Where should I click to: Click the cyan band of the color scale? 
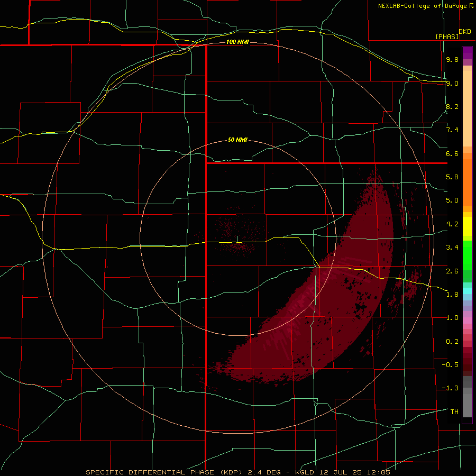click(467, 291)
